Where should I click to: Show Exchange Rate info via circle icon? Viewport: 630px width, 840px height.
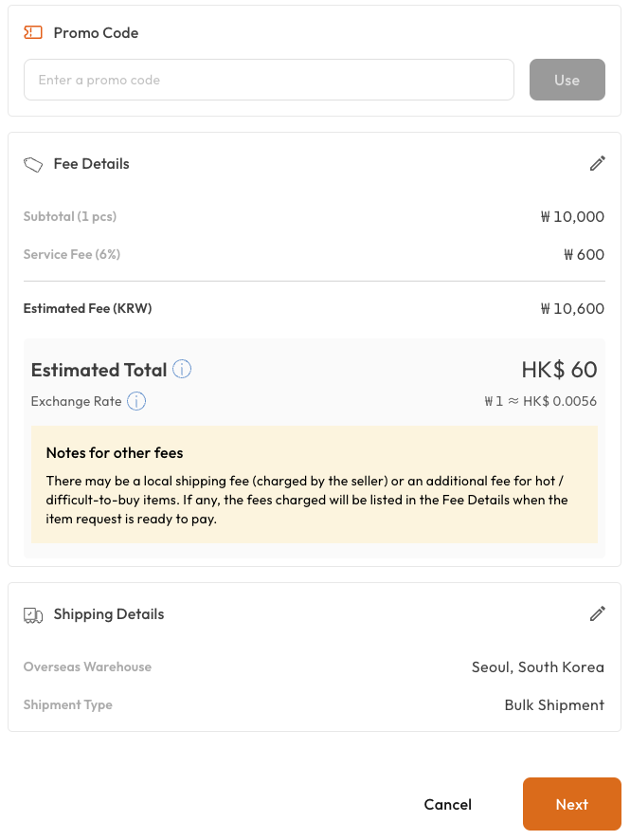[136, 401]
